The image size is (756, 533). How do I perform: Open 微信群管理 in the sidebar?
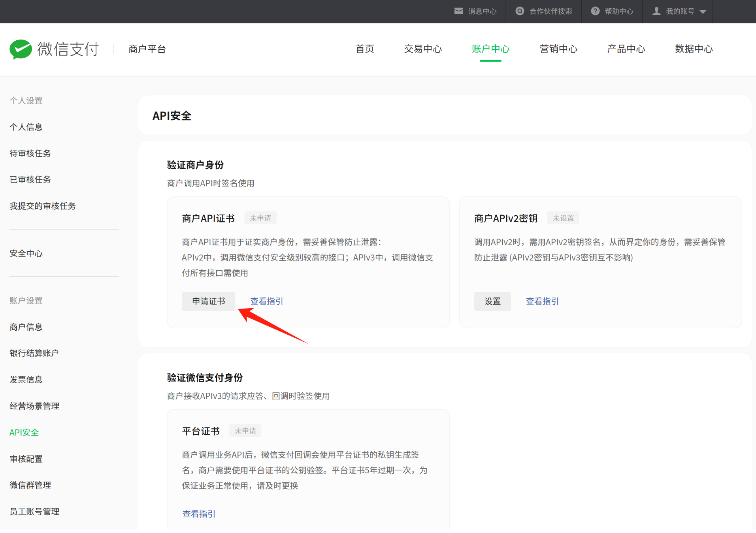click(x=30, y=485)
